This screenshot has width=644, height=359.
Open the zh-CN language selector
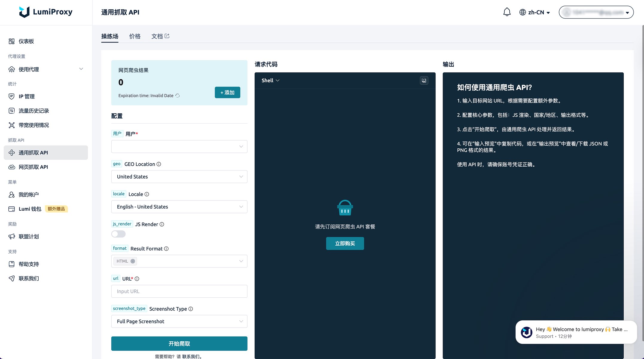coord(535,12)
